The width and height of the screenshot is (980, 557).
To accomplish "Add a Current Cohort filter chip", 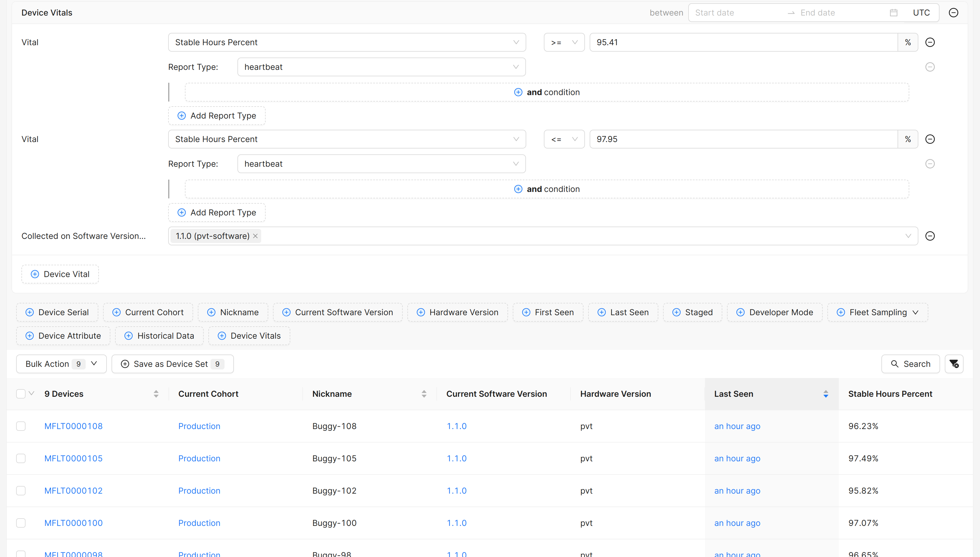I will pos(148,312).
